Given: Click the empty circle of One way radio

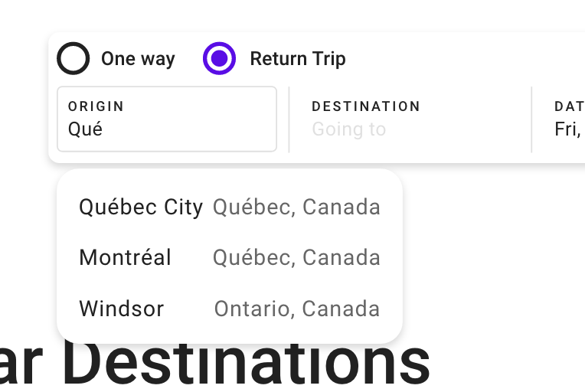Looking at the screenshot, I should click(74, 58).
